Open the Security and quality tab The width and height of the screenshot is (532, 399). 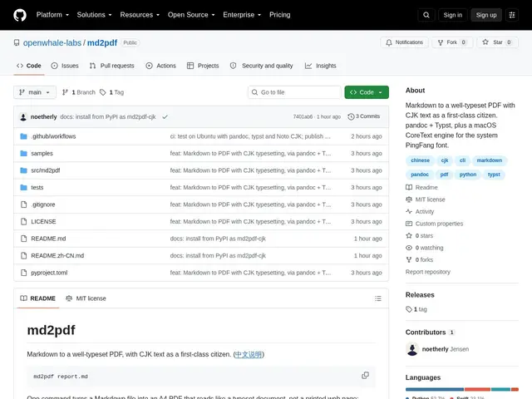click(261, 66)
